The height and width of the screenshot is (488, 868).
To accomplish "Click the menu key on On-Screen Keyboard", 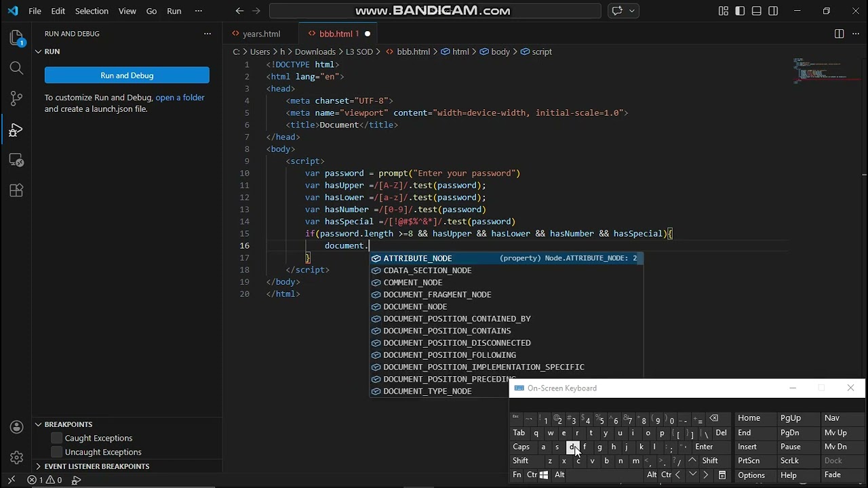I will [722, 475].
